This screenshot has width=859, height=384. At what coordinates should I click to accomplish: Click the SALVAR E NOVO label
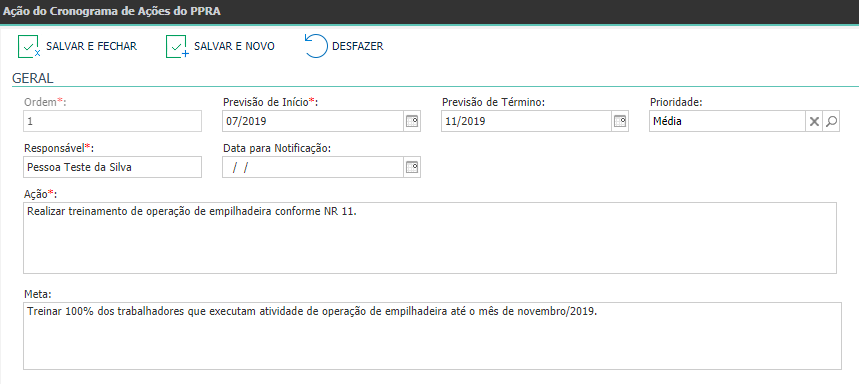pyautogui.click(x=234, y=47)
